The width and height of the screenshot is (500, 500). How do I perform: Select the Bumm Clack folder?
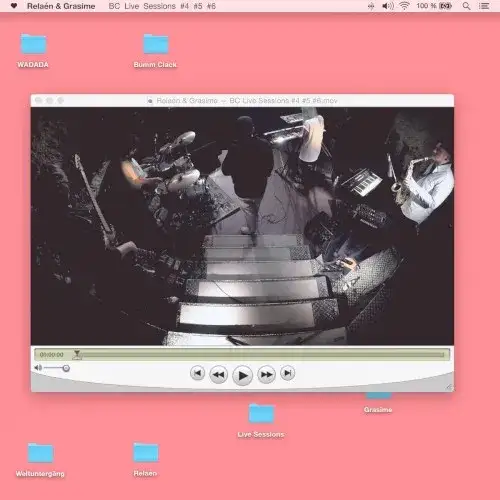[x=155, y=44]
